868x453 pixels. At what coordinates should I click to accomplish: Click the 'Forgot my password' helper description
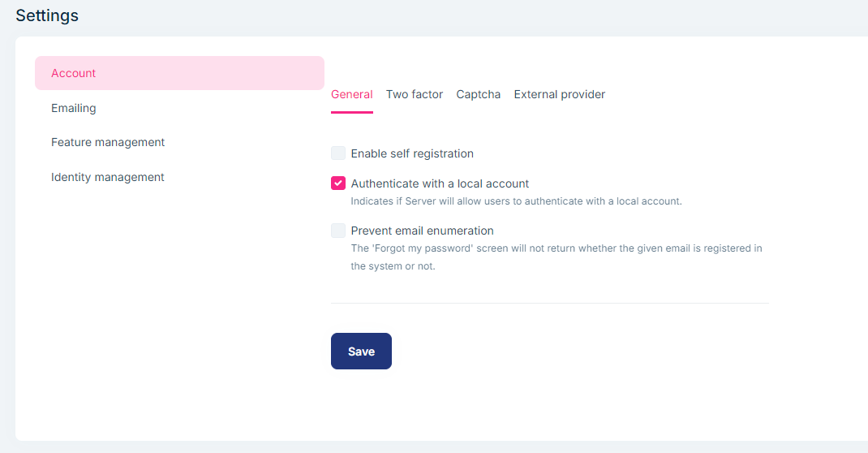pyautogui.click(x=556, y=248)
